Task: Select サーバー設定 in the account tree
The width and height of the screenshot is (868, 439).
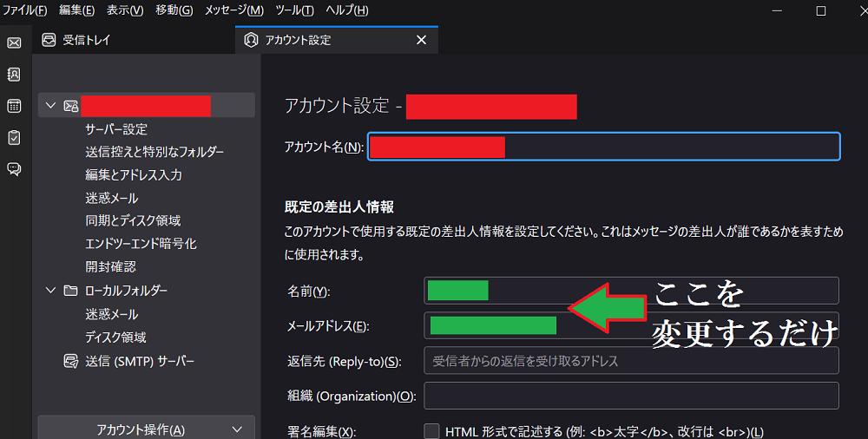Action: [116, 129]
